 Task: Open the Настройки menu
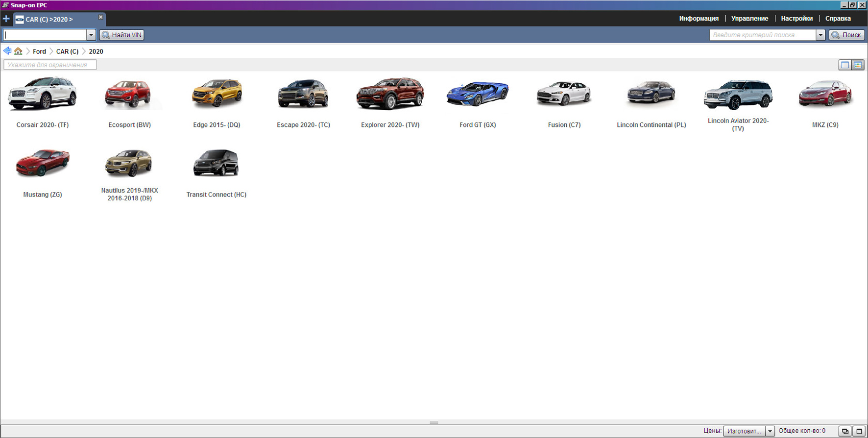(x=796, y=19)
